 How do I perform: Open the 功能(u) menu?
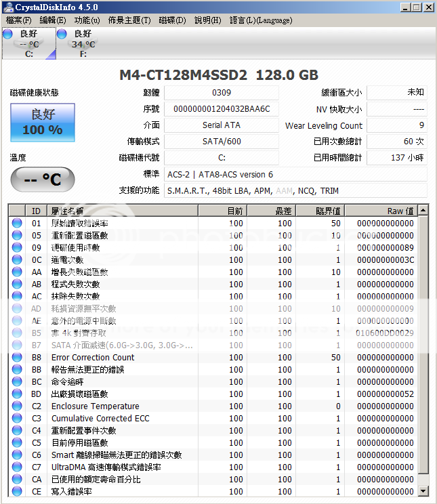click(x=87, y=20)
